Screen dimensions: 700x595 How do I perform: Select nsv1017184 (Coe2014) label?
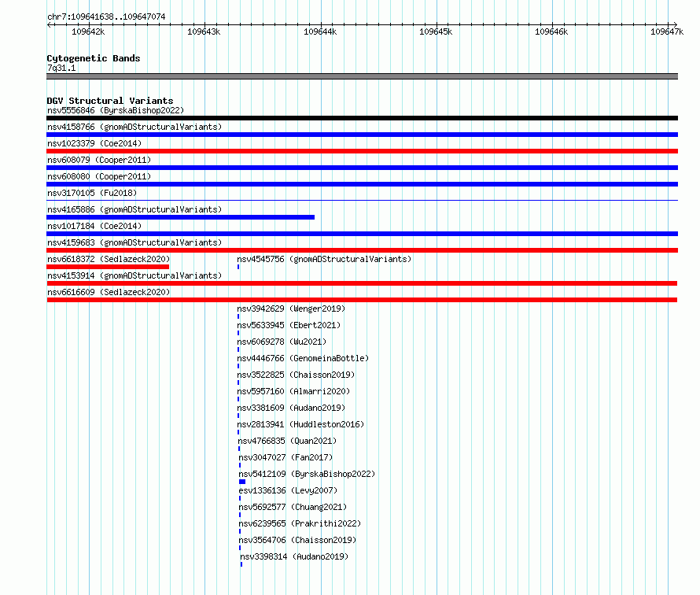pyautogui.click(x=94, y=226)
